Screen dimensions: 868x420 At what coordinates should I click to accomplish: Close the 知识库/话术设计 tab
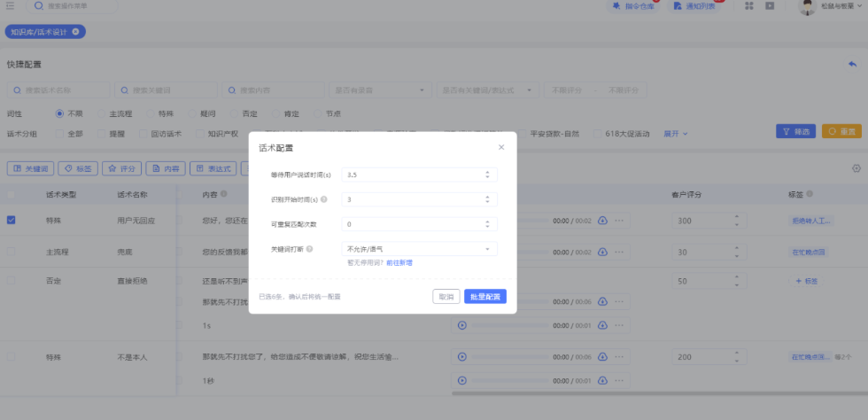(x=75, y=32)
